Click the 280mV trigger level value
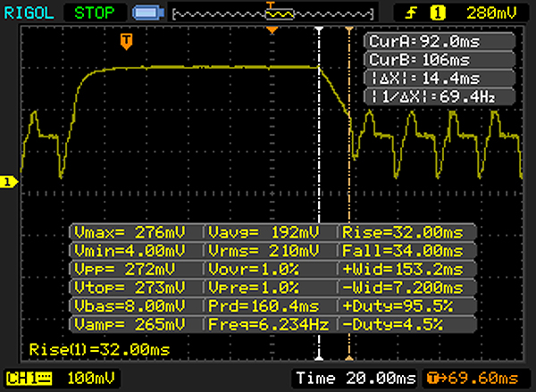This screenshot has width=536, height=392. pos(491,13)
